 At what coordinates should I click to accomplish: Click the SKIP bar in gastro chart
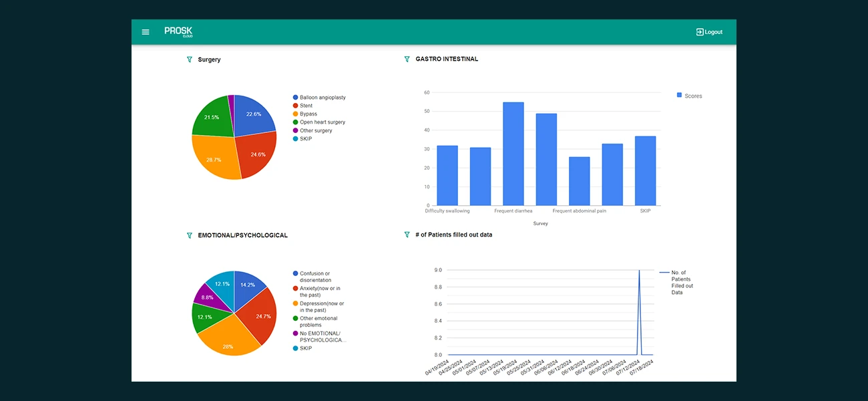[645, 170]
